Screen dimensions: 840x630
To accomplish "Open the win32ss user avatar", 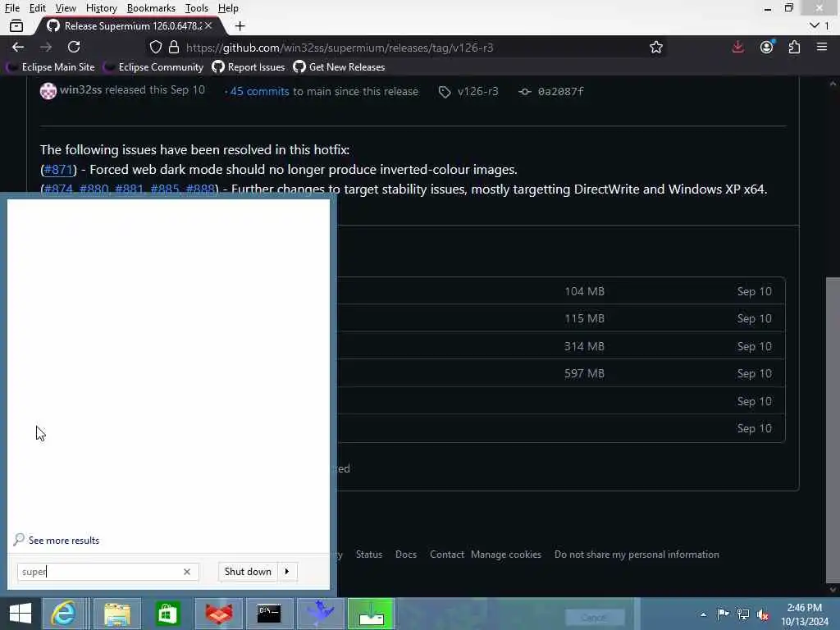I will click(x=48, y=91).
